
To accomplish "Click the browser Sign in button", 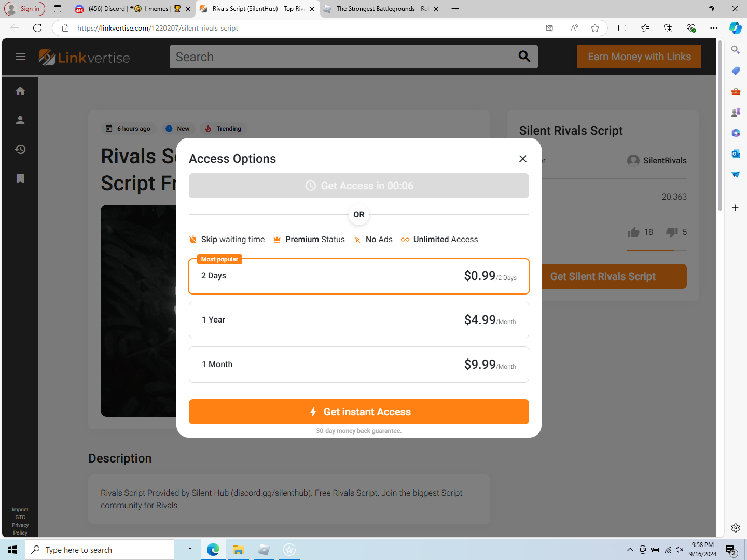I will point(24,9).
